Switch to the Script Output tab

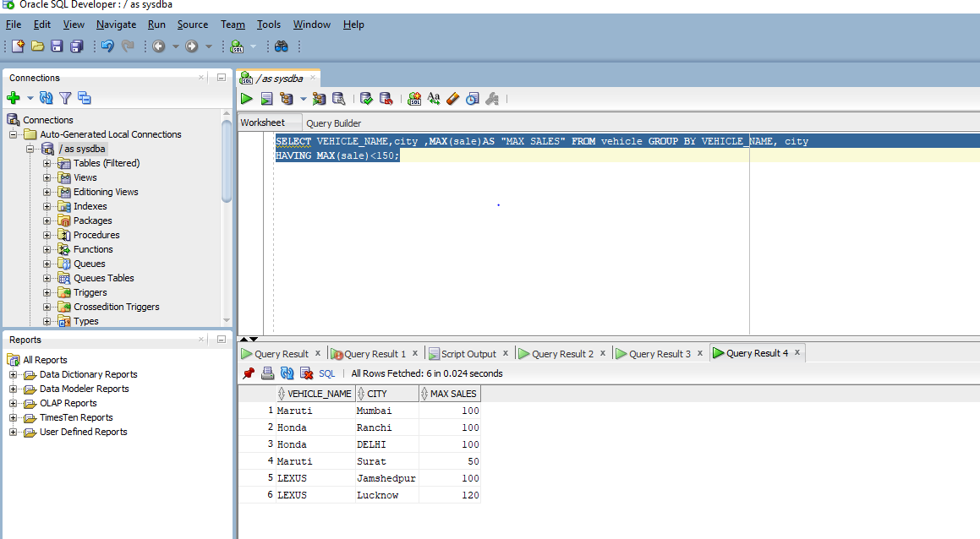point(468,354)
